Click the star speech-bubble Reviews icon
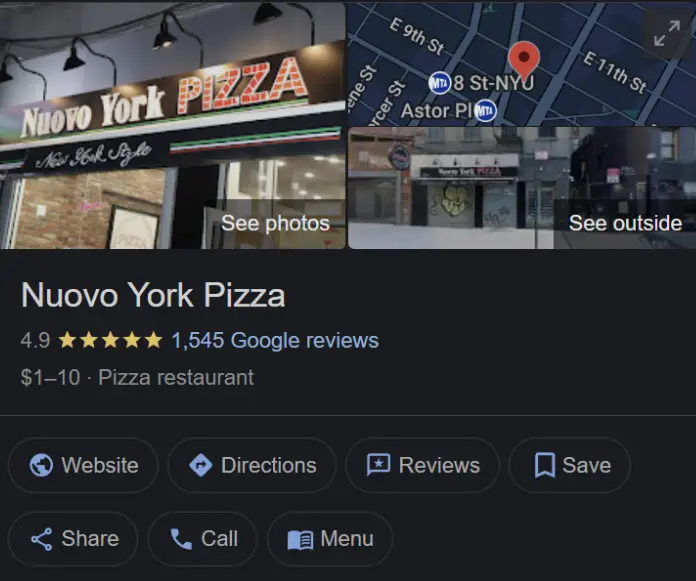This screenshot has width=696, height=581. point(378,465)
